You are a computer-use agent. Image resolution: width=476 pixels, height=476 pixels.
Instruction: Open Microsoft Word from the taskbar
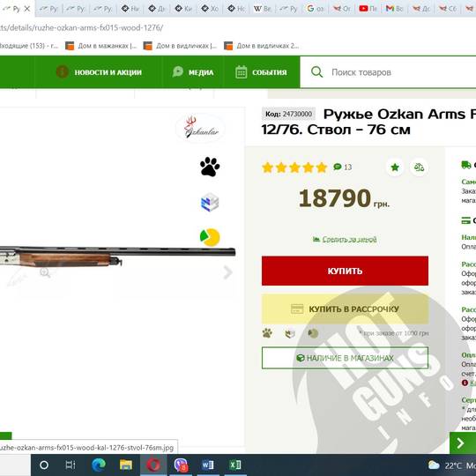click(x=208, y=465)
